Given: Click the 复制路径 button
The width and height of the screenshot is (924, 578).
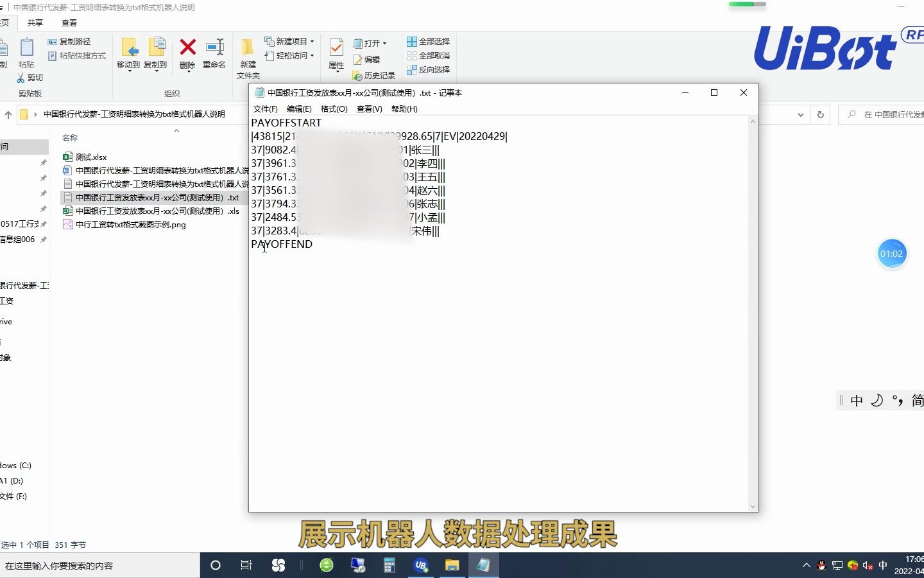Looking at the screenshot, I should [x=69, y=41].
